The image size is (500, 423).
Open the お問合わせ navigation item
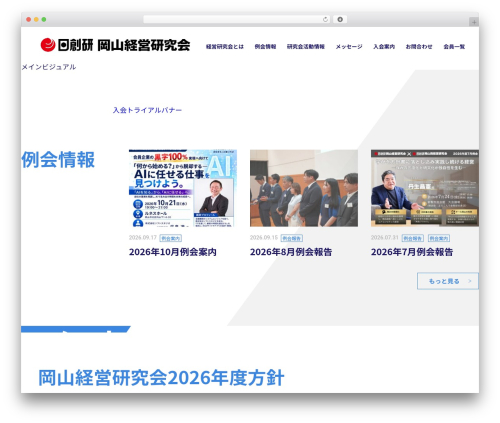point(419,47)
